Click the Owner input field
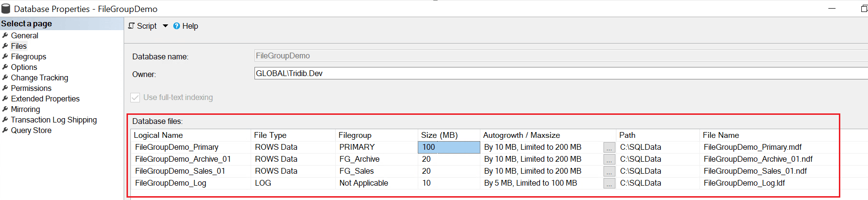 click(561, 73)
